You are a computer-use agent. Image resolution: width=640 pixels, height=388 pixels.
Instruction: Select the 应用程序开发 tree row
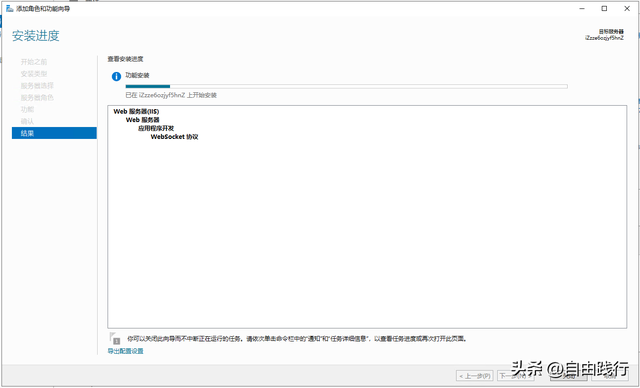[x=156, y=128]
